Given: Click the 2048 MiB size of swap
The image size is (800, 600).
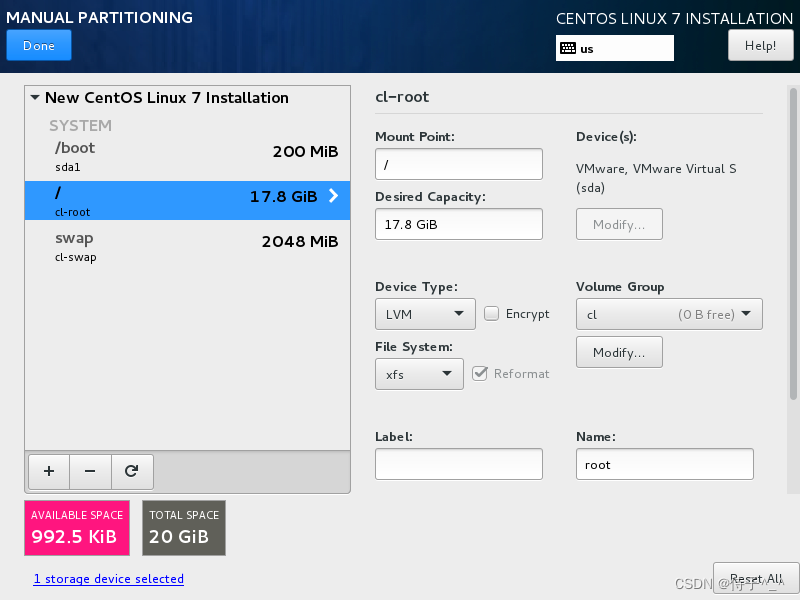Looking at the screenshot, I should 300,242.
